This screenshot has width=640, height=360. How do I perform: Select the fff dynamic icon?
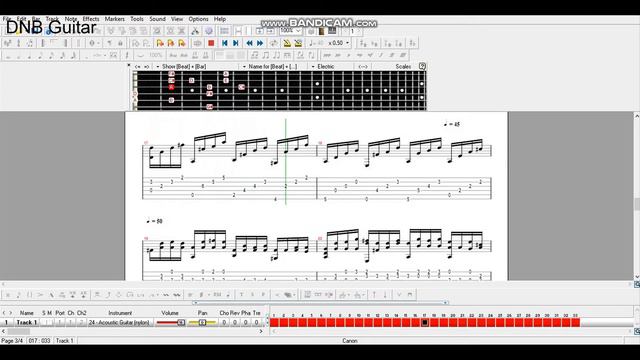coord(403,55)
